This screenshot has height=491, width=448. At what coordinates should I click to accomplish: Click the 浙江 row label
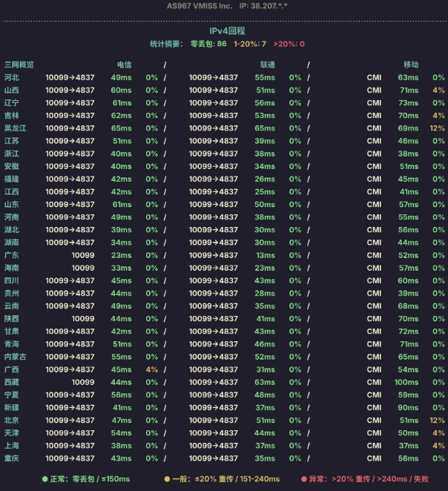click(x=12, y=154)
